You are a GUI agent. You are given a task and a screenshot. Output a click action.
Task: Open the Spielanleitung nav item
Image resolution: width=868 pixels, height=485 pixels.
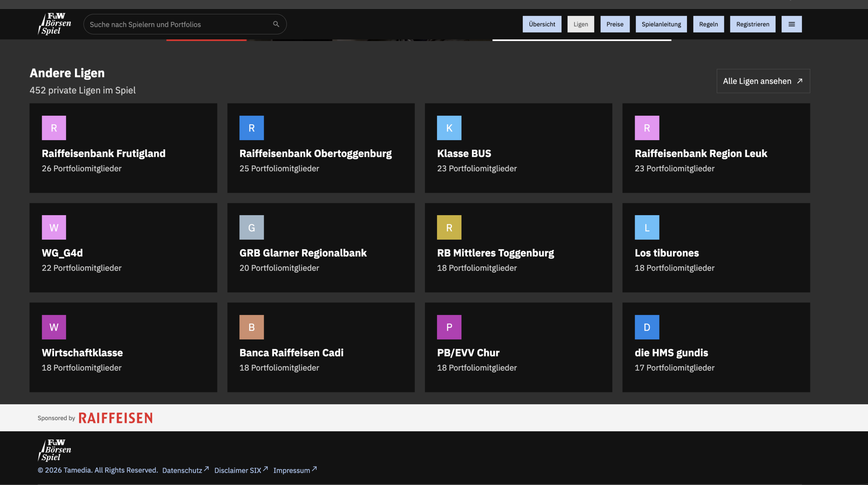click(661, 24)
